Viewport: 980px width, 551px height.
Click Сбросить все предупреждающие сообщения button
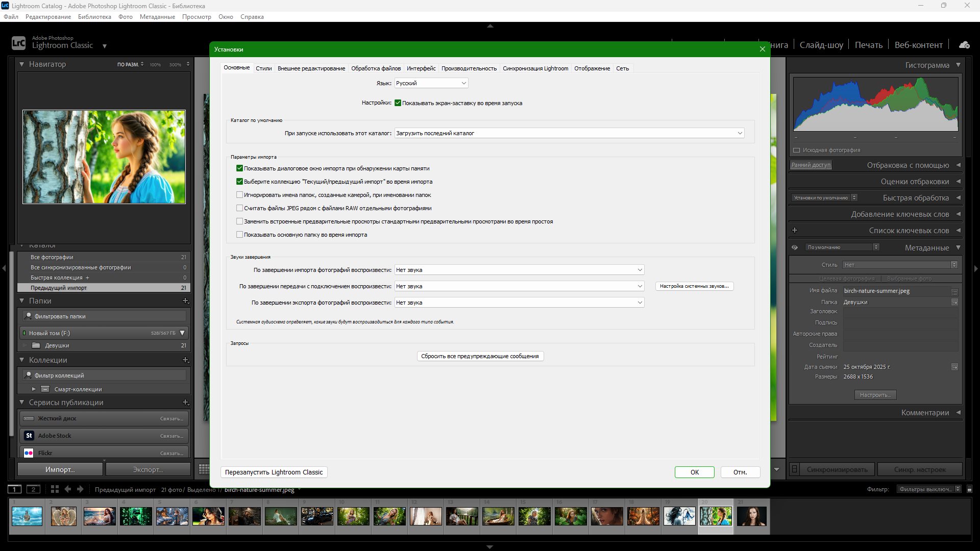[x=480, y=356]
